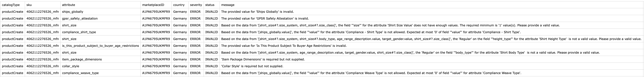Click the country column header

(178, 5)
